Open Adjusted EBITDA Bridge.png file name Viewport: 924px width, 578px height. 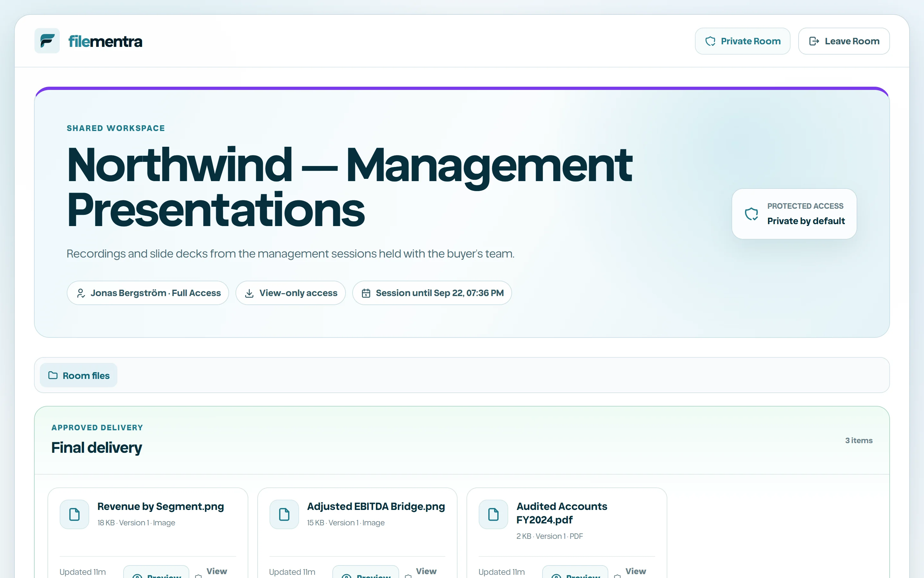click(x=376, y=506)
